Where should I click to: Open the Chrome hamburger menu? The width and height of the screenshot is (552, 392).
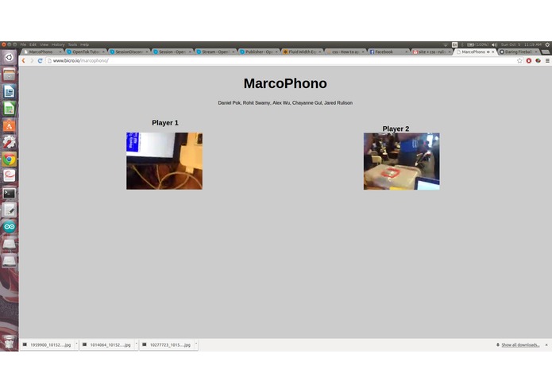[x=547, y=61]
